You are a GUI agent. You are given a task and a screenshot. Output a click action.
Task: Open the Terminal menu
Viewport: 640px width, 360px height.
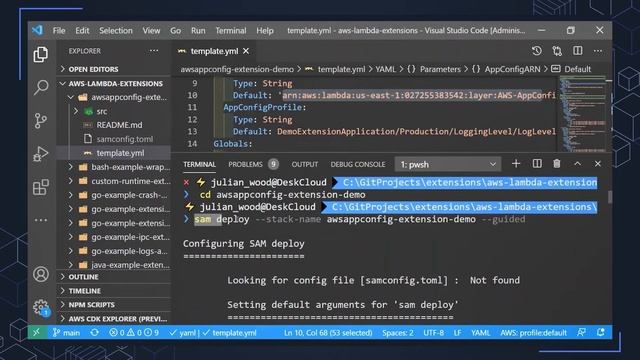[x=231, y=31]
